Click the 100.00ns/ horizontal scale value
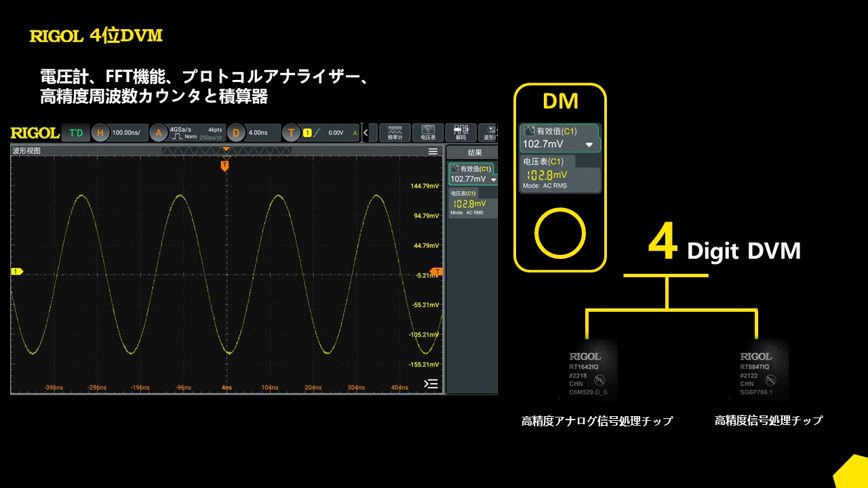The image size is (868, 488). pos(127,133)
